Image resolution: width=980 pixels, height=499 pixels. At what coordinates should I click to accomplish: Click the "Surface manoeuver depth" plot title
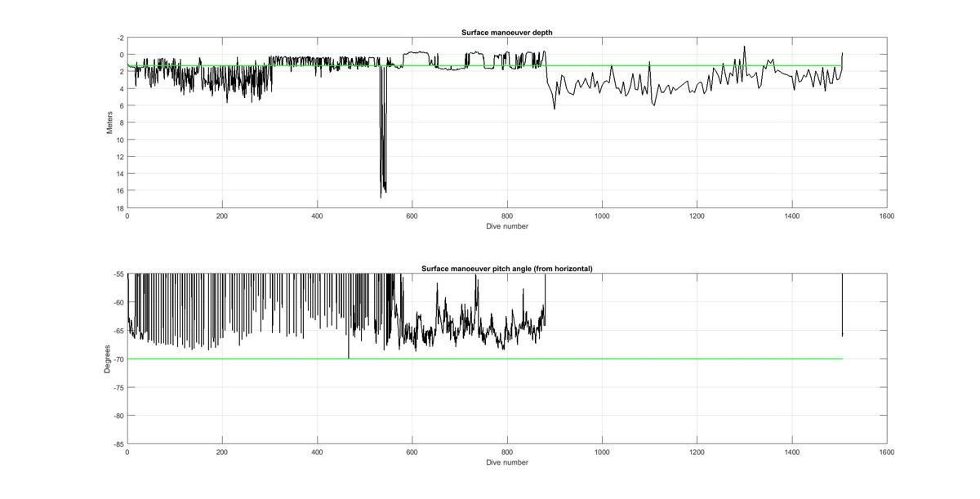(507, 33)
